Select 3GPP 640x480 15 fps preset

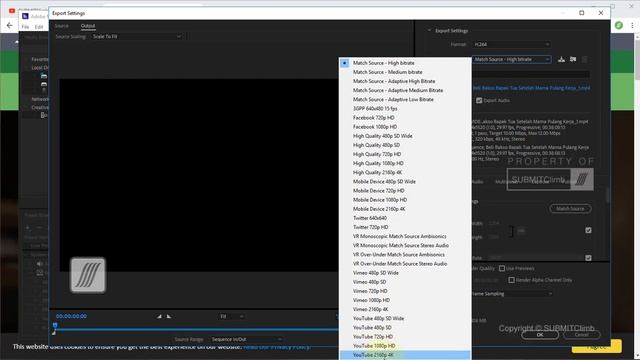click(405, 109)
